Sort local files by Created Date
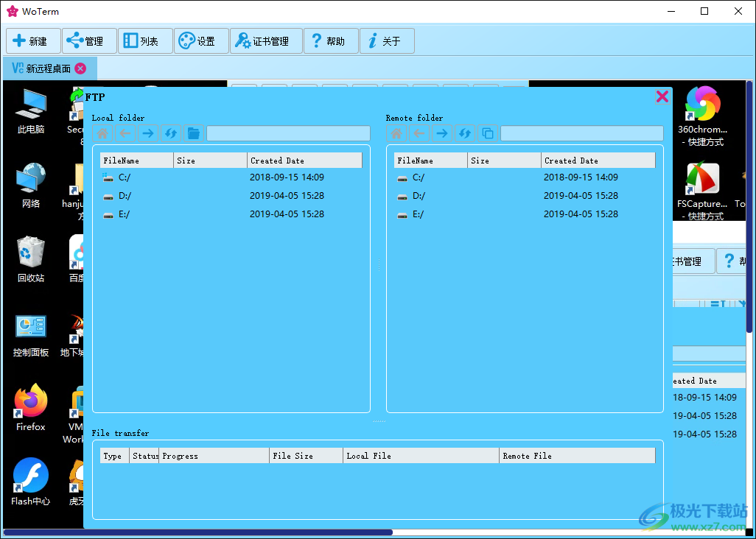Viewport: 756px width, 539px height. [x=305, y=161]
